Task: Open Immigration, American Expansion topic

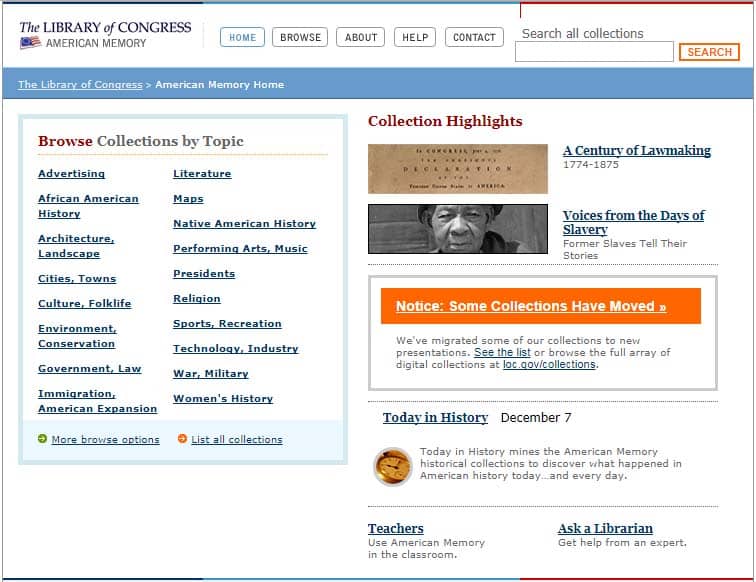Action: [x=97, y=401]
